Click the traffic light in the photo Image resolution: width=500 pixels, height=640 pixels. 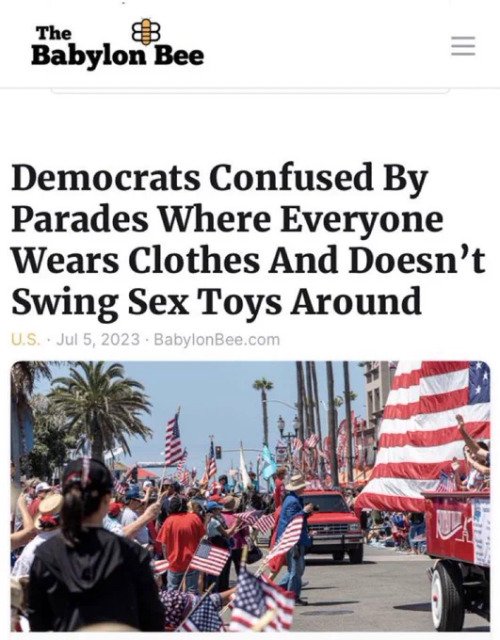218,452
